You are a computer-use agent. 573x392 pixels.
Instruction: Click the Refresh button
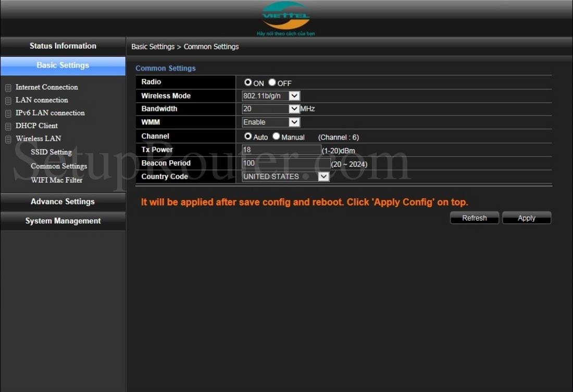click(474, 218)
